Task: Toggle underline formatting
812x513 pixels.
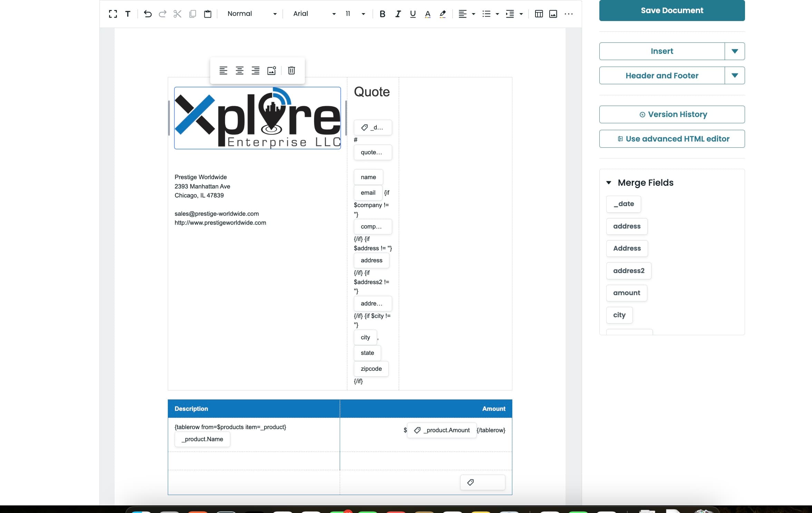Action: [413, 14]
